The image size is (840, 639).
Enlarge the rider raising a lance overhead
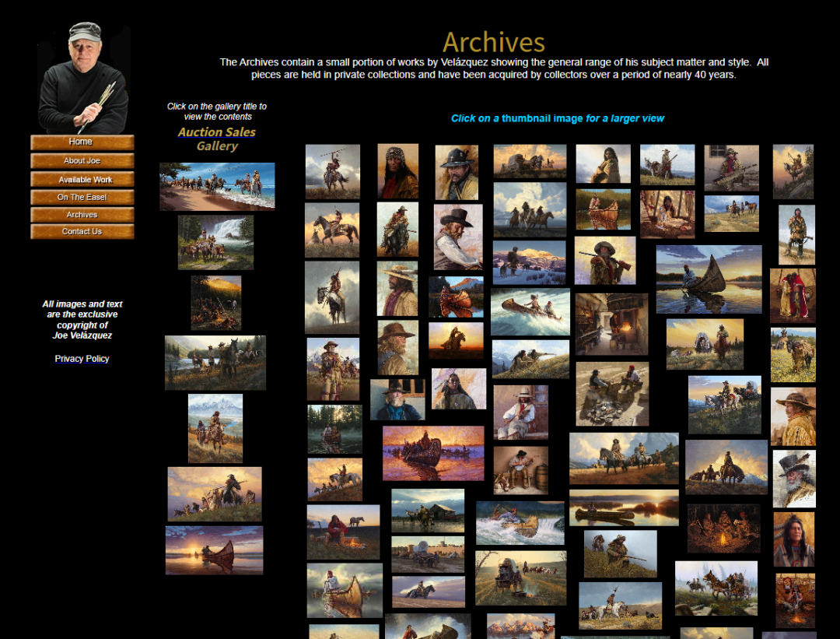tap(333, 171)
